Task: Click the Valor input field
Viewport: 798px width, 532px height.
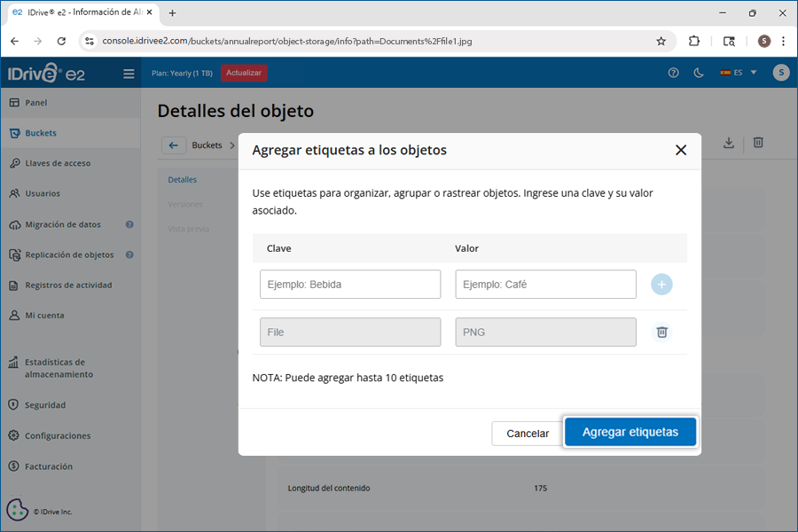Action: pyautogui.click(x=545, y=285)
